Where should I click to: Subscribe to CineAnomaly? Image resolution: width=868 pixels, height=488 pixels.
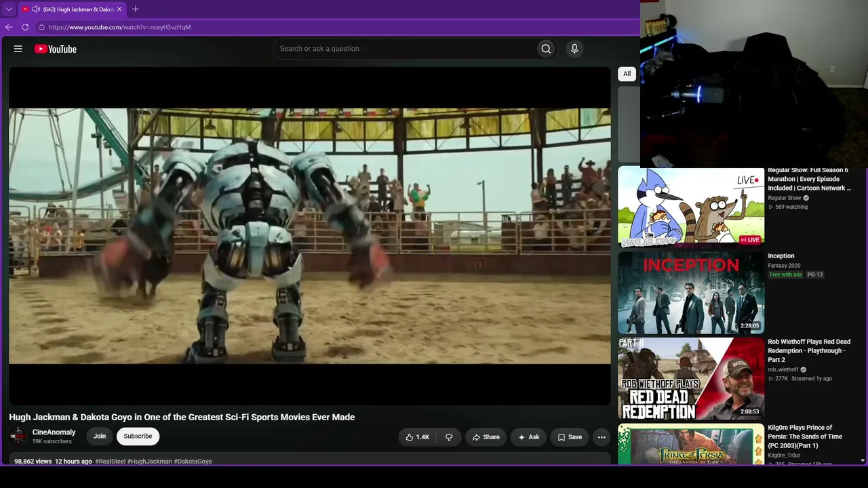[138, 436]
